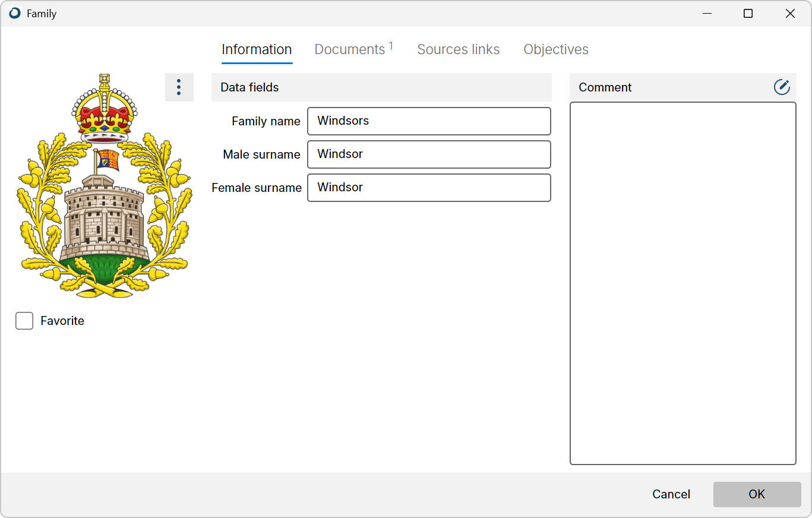The height and width of the screenshot is (518, 812).
Task: Switch to the Information tab
Action: coord(257,49)
